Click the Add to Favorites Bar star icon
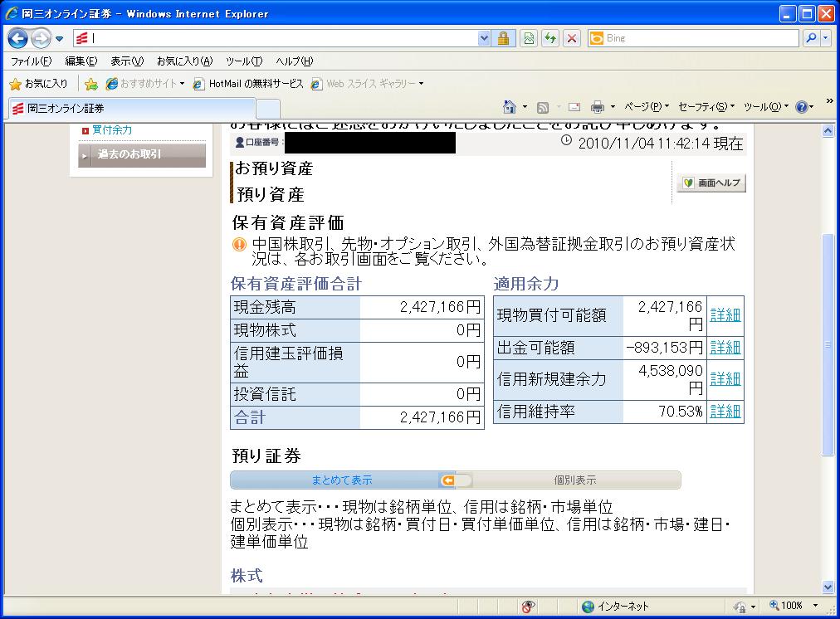The image size is (840, 619). pyautogui.click(x=91, y=84)
